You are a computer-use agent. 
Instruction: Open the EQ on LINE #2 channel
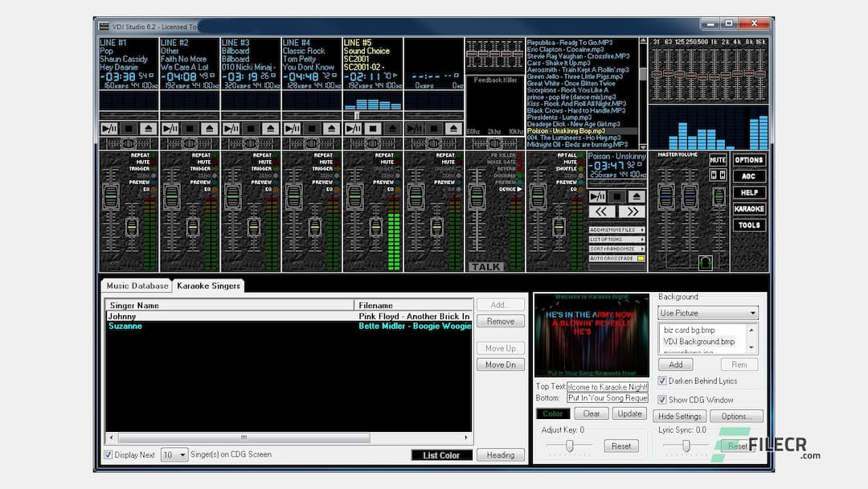coord(214,188)
